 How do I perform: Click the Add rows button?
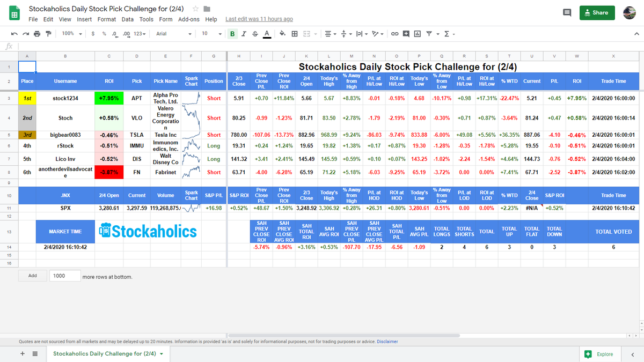[32, 276]
